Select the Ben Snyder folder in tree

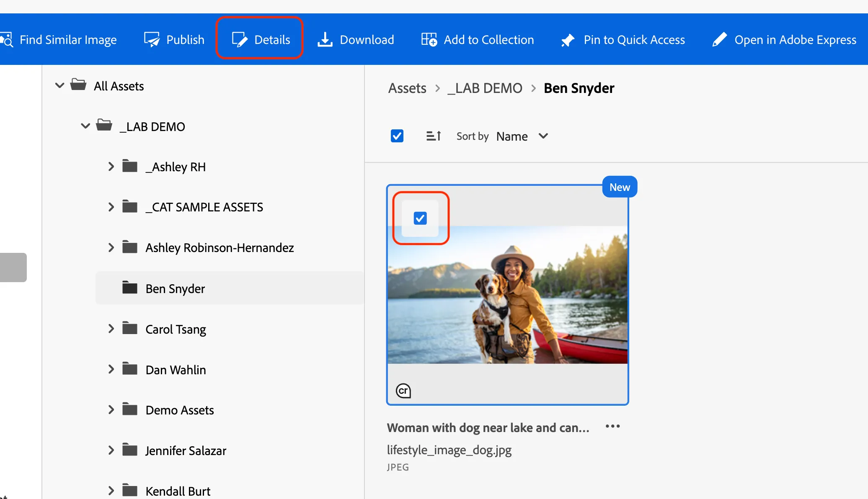(x=230, y=288)
